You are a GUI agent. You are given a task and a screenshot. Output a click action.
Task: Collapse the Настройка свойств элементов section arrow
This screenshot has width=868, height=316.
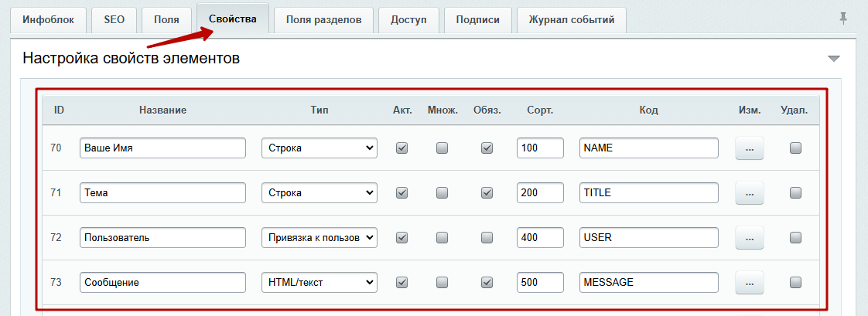click(x=834, y=59)
